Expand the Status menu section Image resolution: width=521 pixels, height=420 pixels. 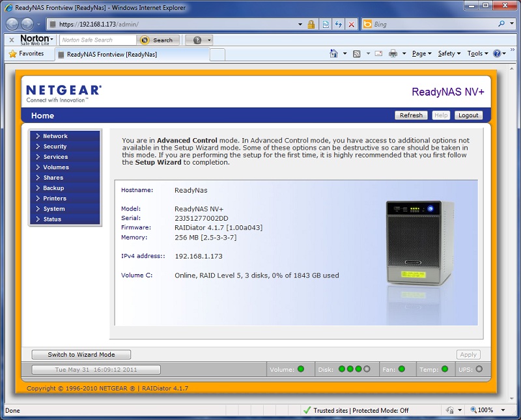tap(64, 219)
